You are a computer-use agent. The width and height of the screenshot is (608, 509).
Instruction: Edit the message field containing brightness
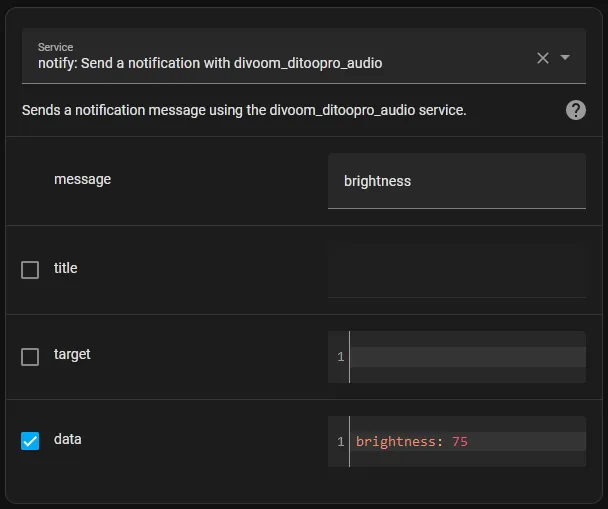pos(457,181)
